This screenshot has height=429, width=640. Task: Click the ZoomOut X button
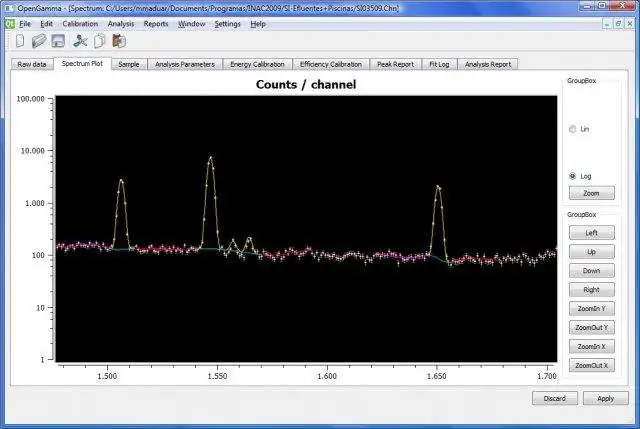coord(591,365)
